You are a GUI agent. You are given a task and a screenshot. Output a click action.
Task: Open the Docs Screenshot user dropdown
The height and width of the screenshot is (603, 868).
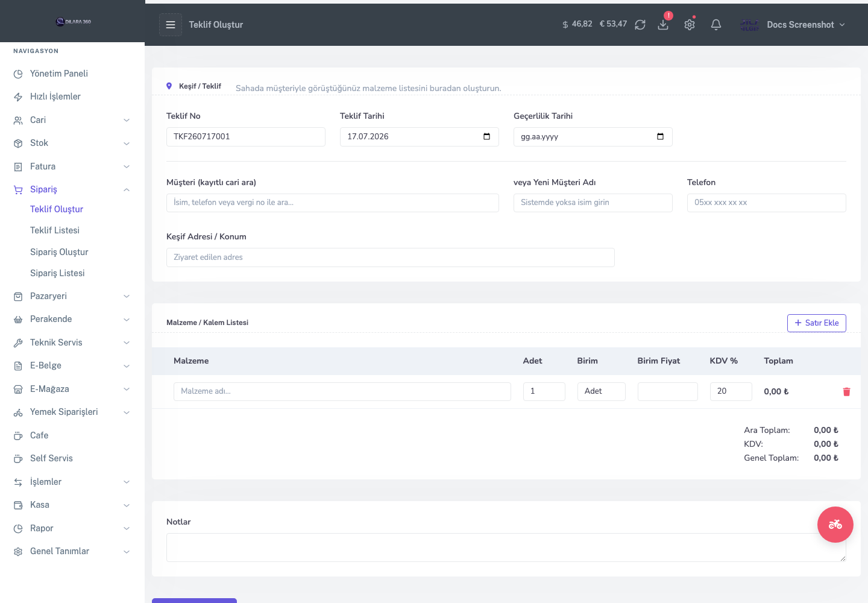(x=793, y=25)
